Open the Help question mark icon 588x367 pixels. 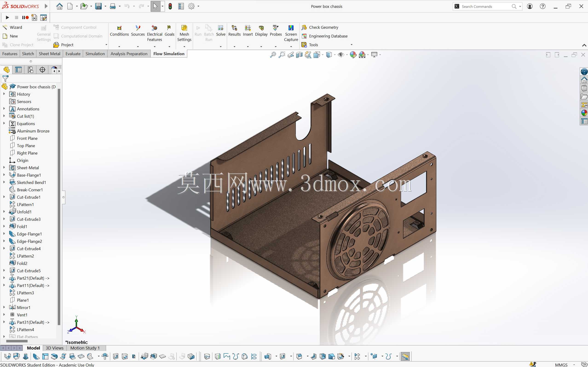point(543,6)
